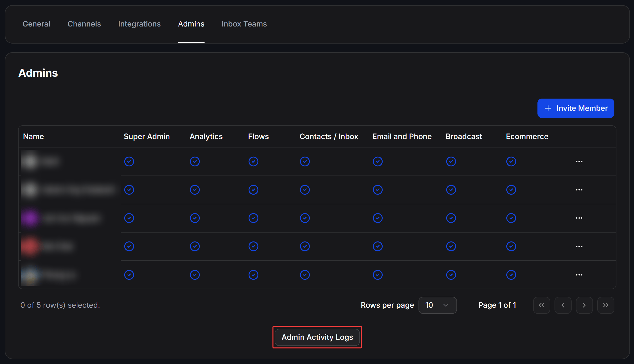Image resolution: width=634 pixels, height=364 pixels.
Task: Toggle Contacts / Inbox check in red-avatar row
Action: tap(305, 246)
